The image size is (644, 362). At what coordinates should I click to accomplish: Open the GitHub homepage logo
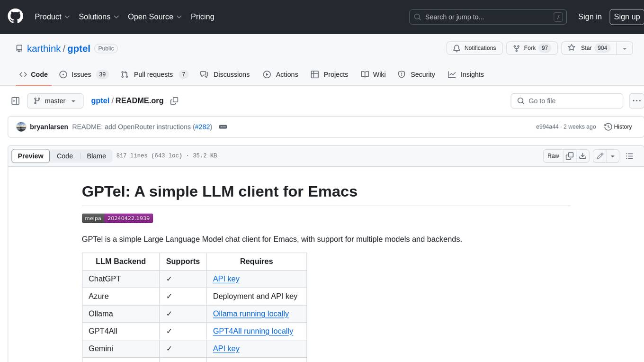click(15, 17)
